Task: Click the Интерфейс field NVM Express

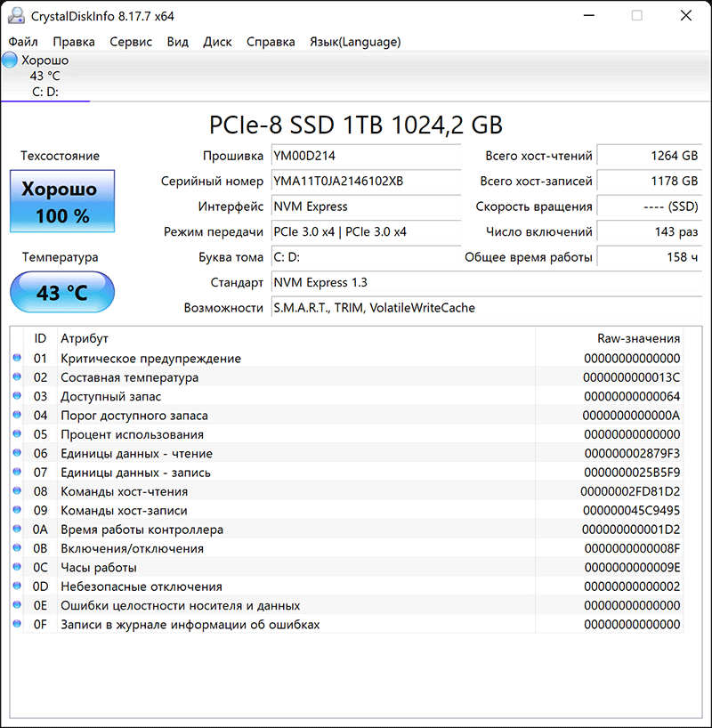Action: click(x=366, y=206)
